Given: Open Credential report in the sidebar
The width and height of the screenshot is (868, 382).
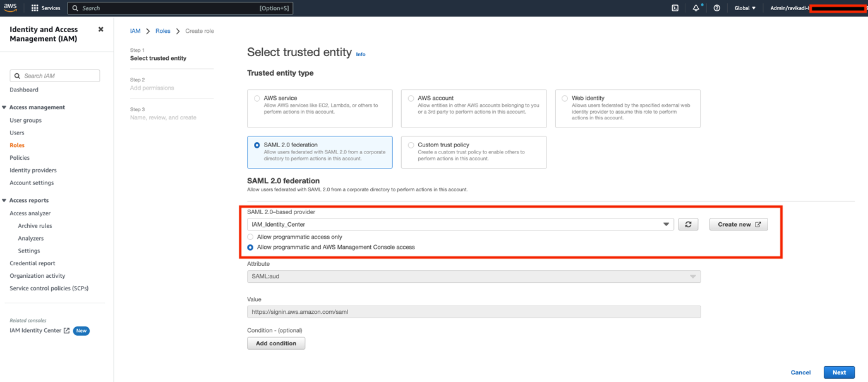Looking at the screenshot, I should point(32,263).
